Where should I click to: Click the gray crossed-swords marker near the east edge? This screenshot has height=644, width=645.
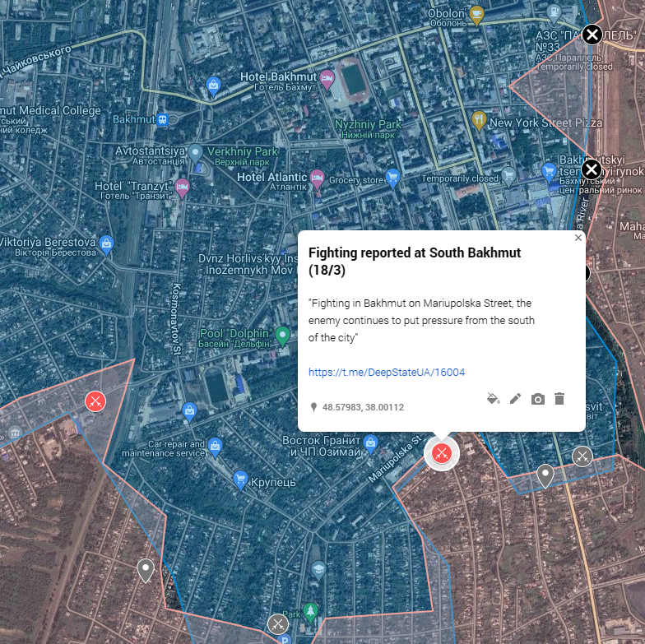(582, 456)
